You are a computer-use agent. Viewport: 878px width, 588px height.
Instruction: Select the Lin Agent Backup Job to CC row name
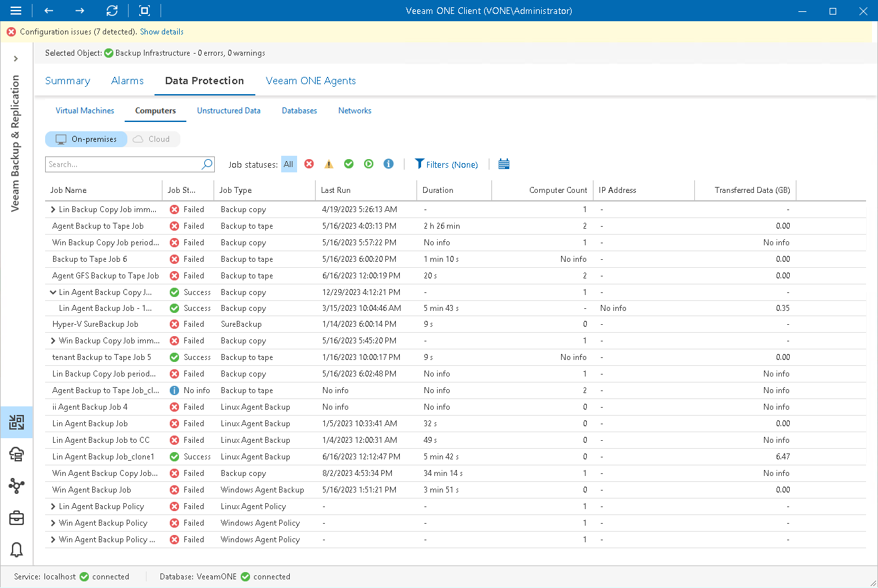coord(101,440)
